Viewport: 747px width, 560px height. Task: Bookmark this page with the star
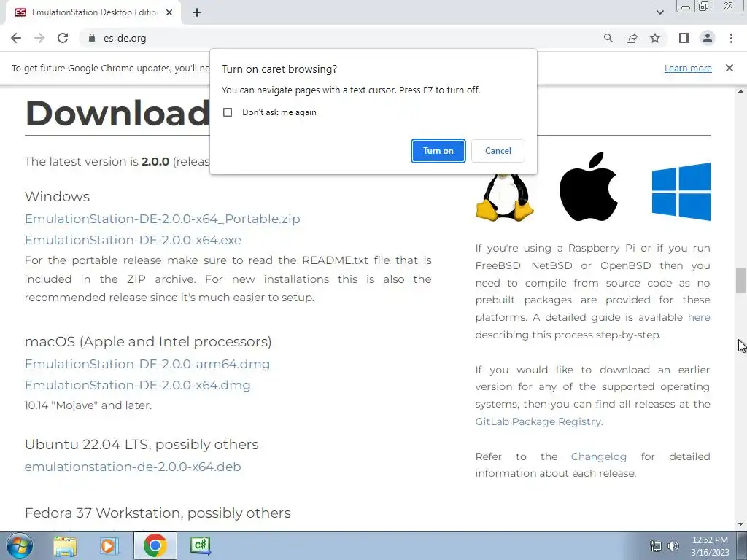click(x=655, y=38)
